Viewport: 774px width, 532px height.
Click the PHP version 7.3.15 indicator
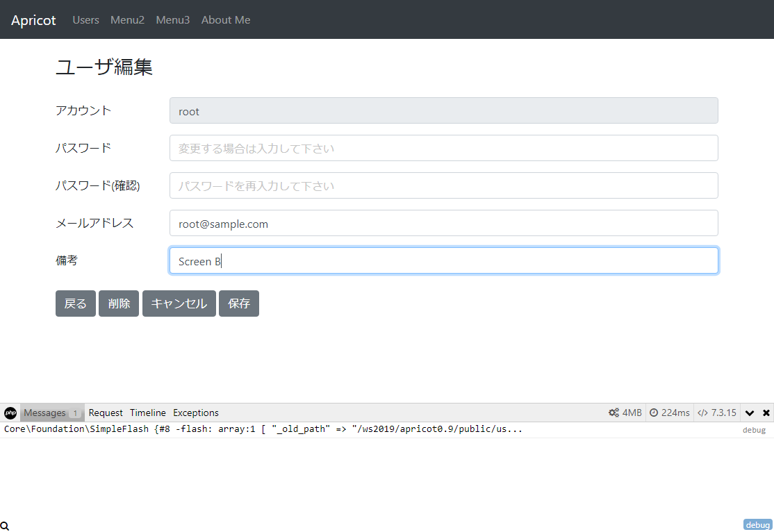(x=717, y=413)
